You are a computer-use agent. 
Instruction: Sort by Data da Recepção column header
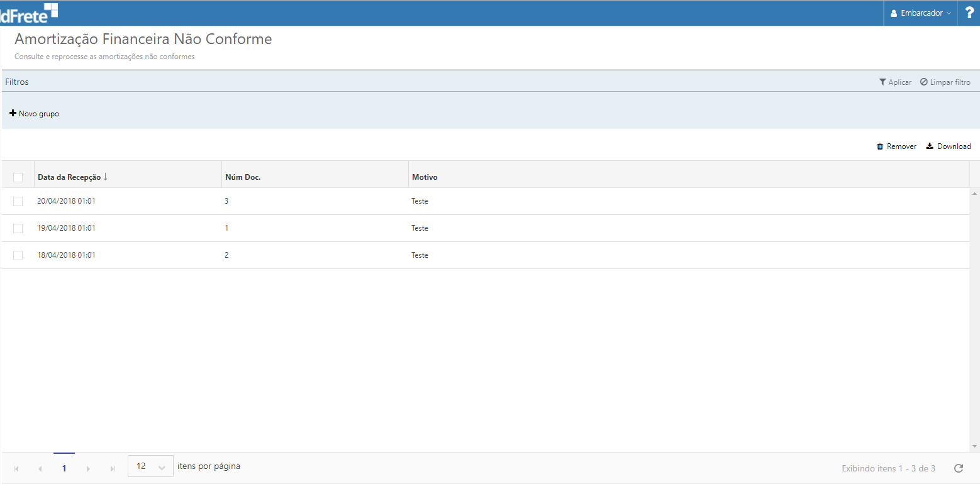[69, 177]
